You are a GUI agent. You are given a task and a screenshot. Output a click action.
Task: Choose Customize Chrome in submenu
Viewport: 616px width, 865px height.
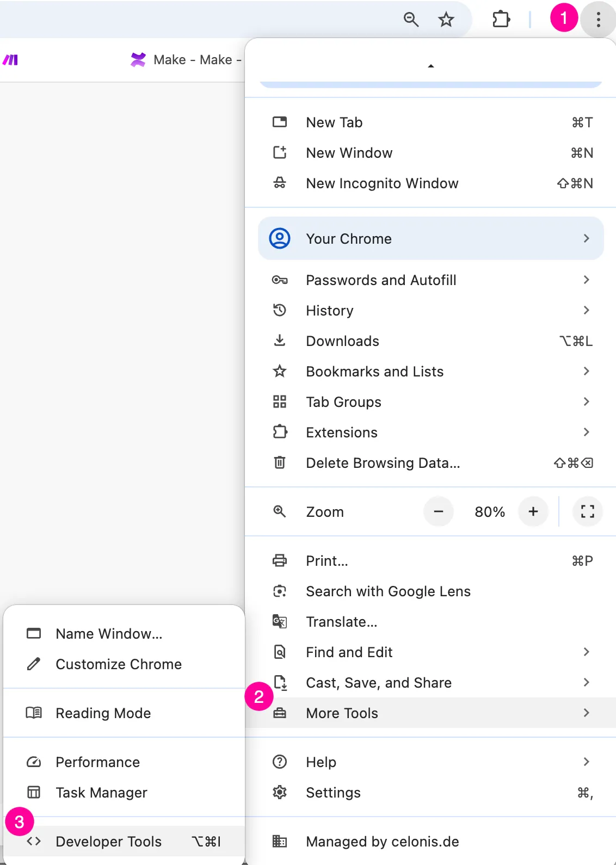124,664
